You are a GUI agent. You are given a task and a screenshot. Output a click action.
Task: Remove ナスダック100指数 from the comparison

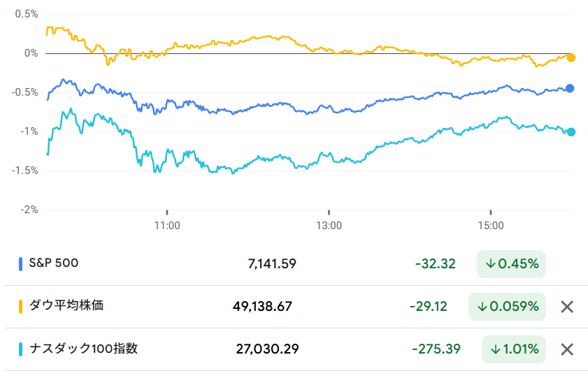[567, 349]
